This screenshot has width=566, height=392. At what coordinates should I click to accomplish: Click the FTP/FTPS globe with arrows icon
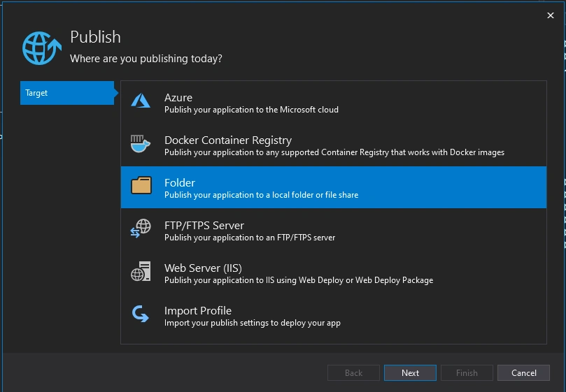pyautogui.click(x=141, y=228)
